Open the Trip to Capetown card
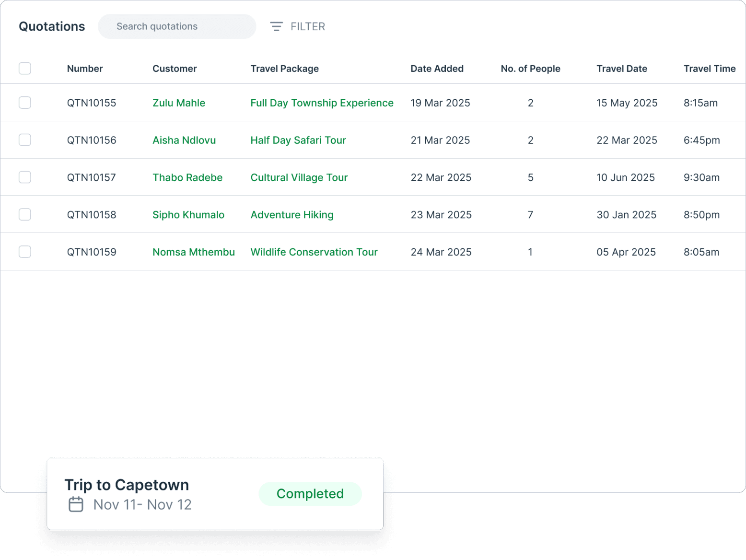This screenshot has height=560, width=746. click(x=127, y=485)
